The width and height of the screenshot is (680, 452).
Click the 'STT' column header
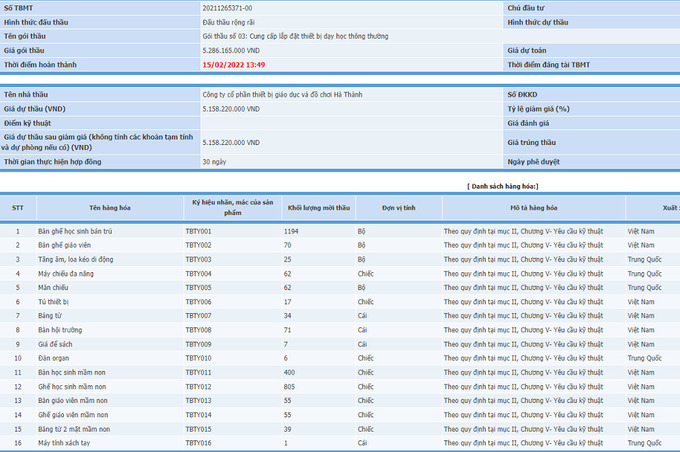17,207
